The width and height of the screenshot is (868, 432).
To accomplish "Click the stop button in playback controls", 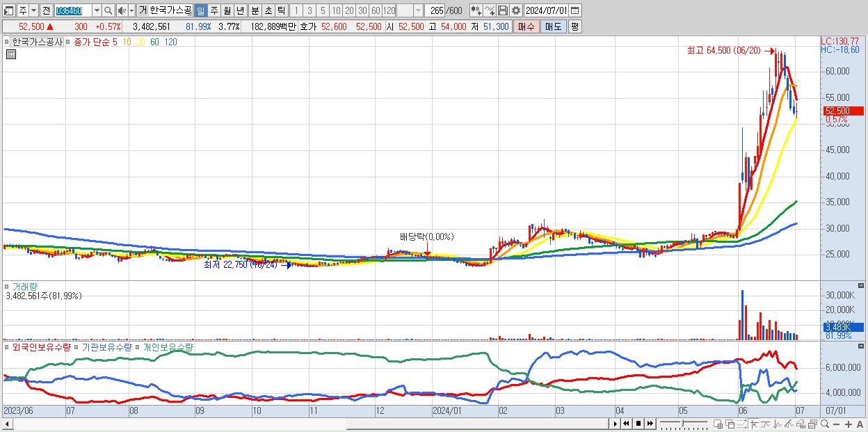I will [638, 424].
